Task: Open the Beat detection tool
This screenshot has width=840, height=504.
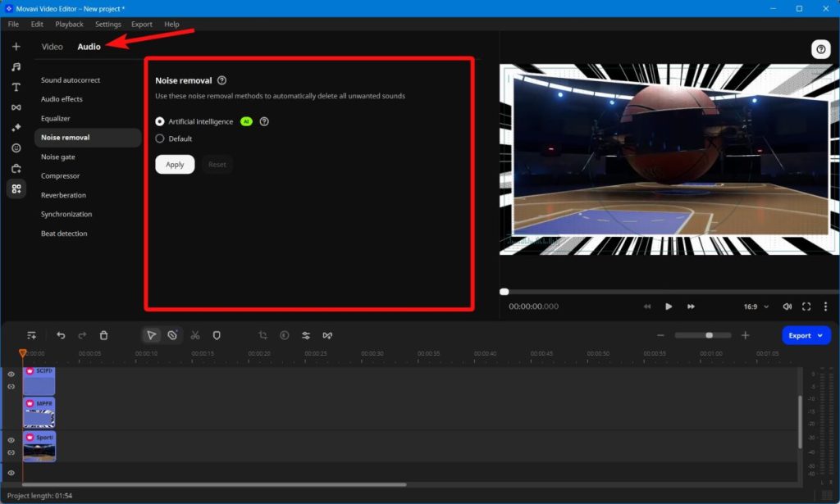Action: click(64, 234)
